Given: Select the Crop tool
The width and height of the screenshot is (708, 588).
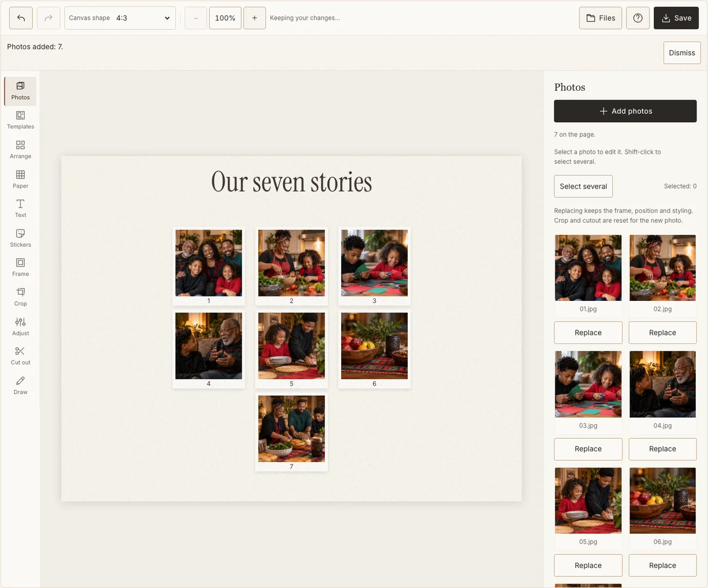Looking at the screenshot, I should tap(20, 298).
